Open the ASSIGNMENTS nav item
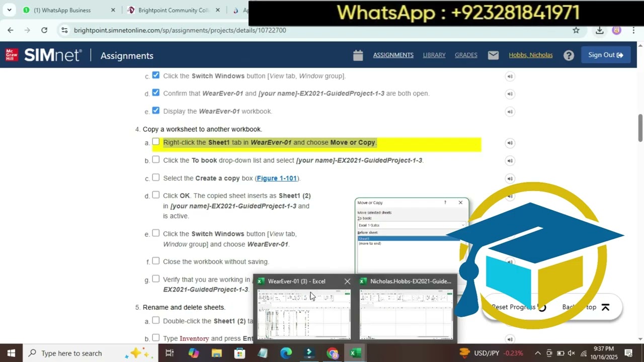This screenshot has width=644, height=362. click(x=393, y=55)
